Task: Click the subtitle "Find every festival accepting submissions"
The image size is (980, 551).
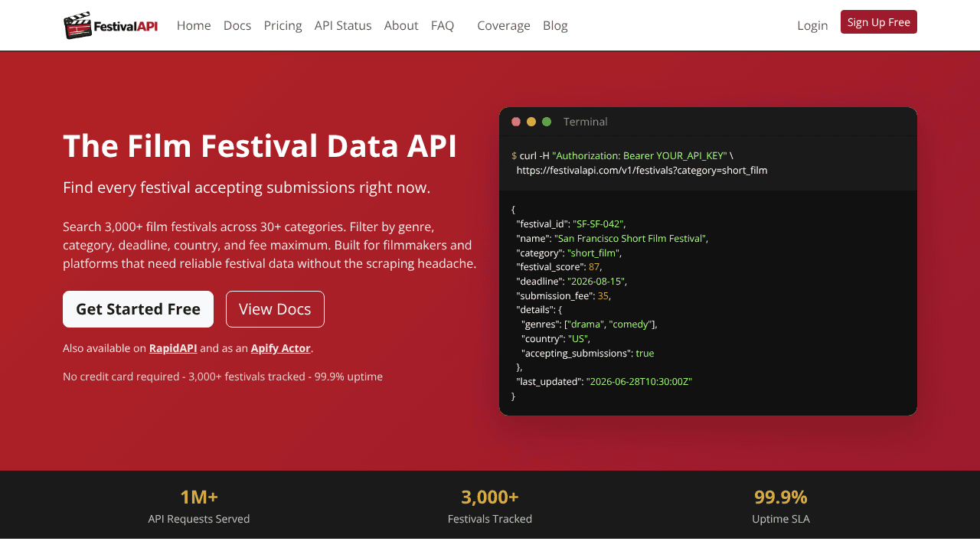Action: pos(247,187)
